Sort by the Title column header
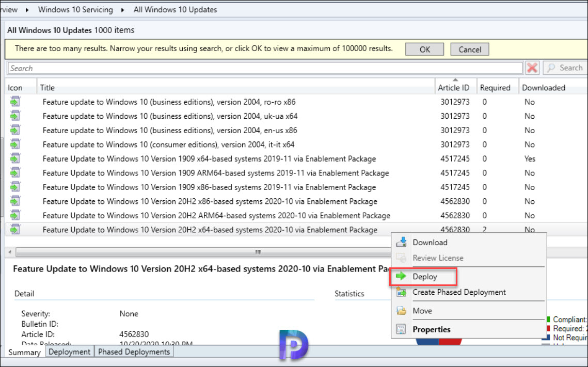The width and height of the screenshot is (588, 367). click(236, 87)
